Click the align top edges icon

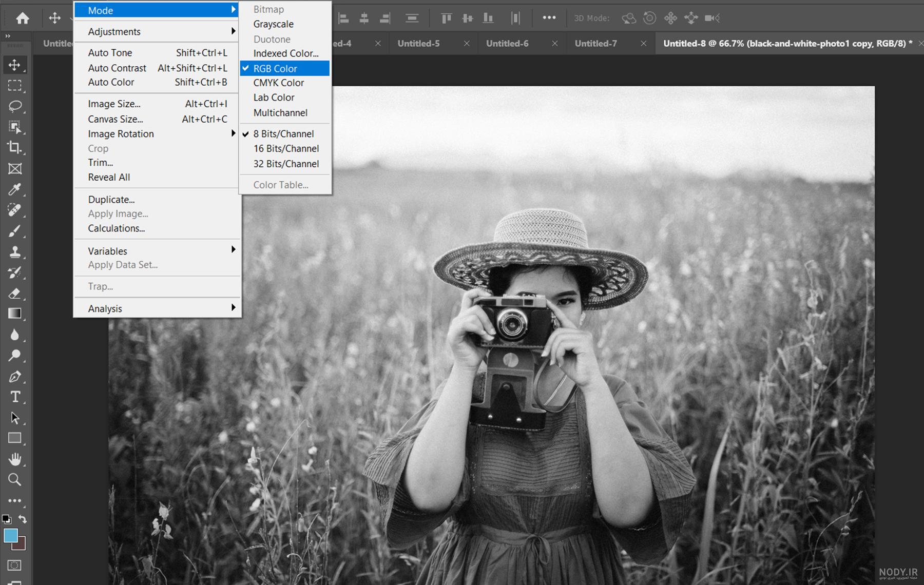point(446,18)
